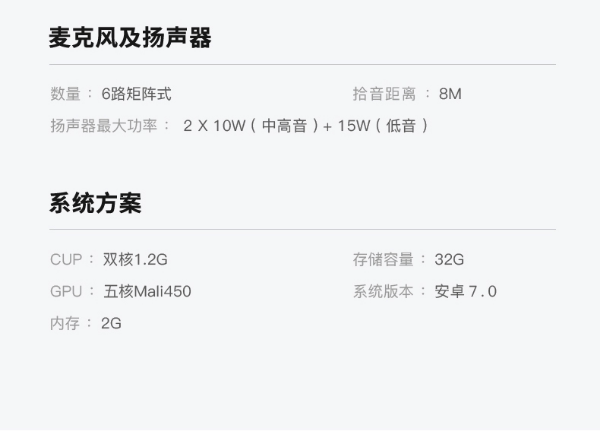Click the 6路矩阵式 value
The height and width of the screenshot is (432, 600).
(x=136, y=94)
